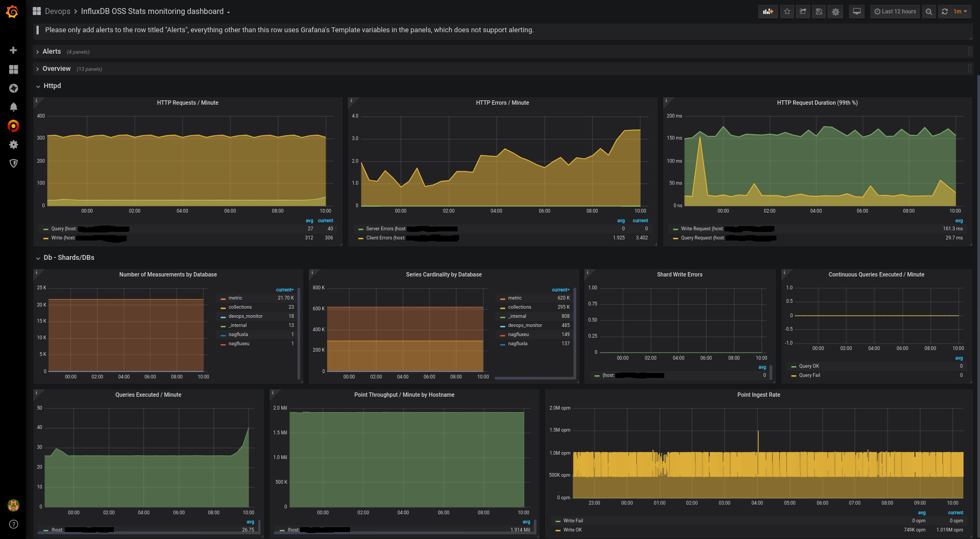Toggle Client Errors legend series
980x539 pixels.
(386, 238)
